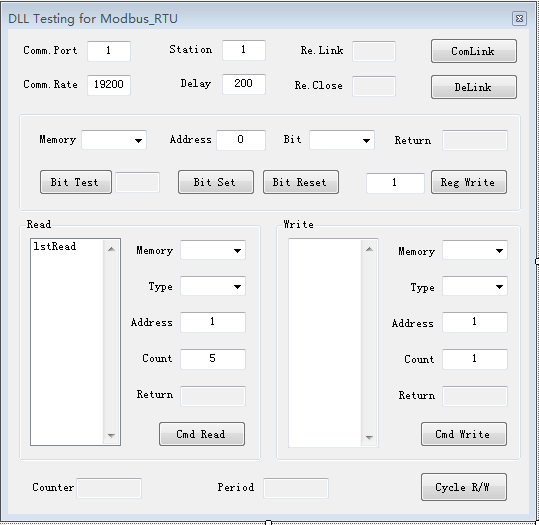The width and height of the screenshot is (539, 525).
Task: Open Type dropdown in Read group
Action: point(213,286)
